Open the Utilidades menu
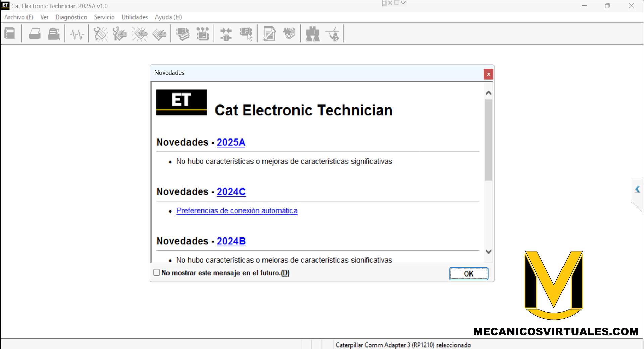 coord(135,17)
